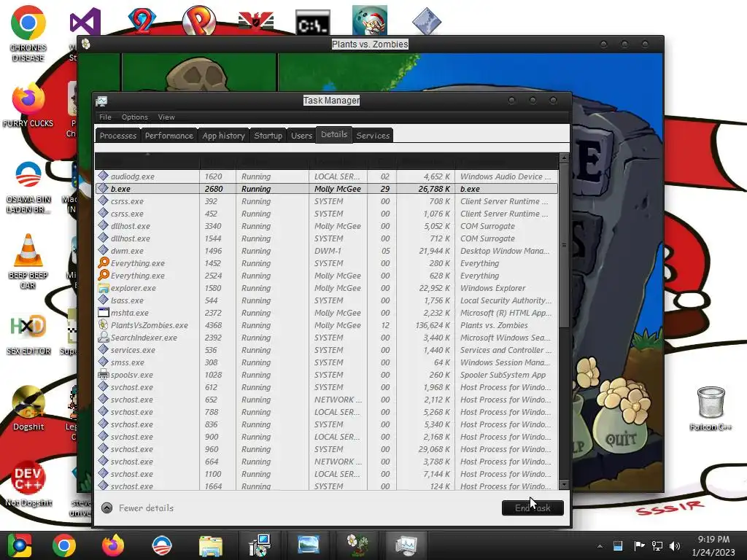Open the View menu in Task Manager
747x560 pixels.
(166, 117)
